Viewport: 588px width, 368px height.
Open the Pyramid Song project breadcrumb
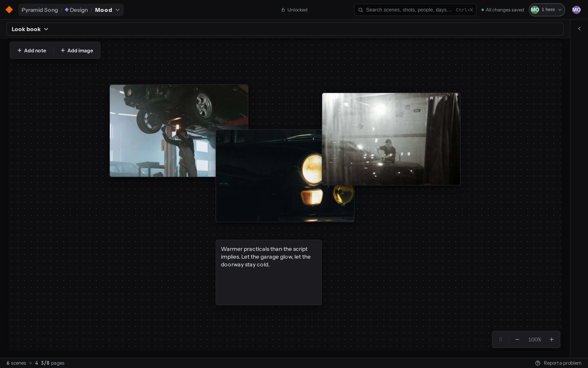(40, 10)
